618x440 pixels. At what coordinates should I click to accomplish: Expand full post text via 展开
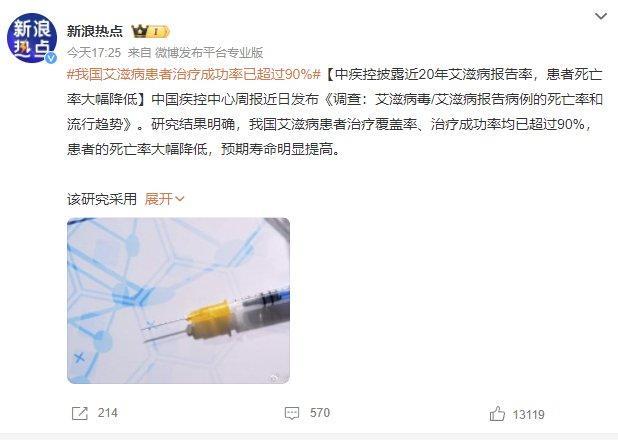click(x=159, y=199)
